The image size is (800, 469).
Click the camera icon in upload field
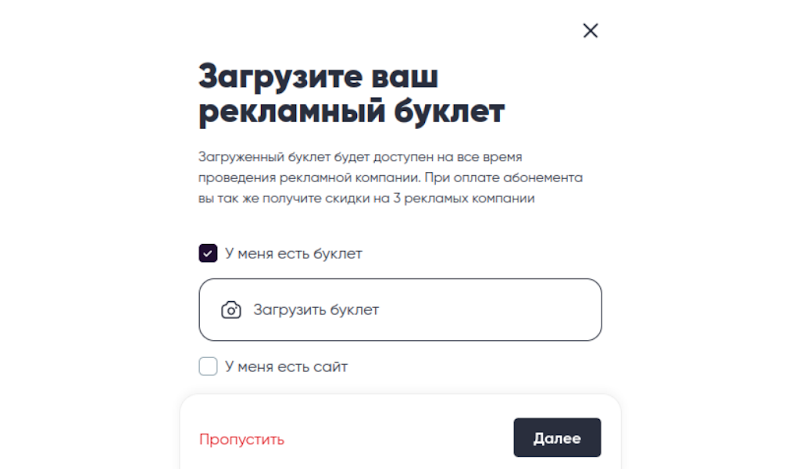[231, 310]
